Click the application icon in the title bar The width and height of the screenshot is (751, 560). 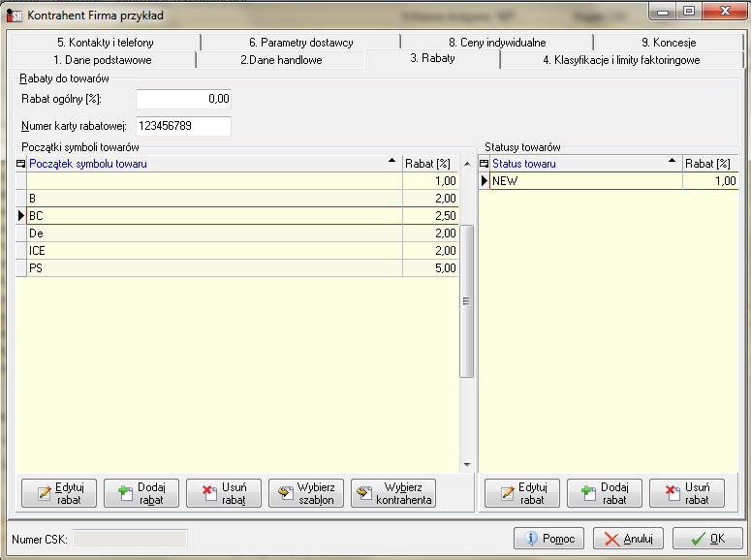click(x=15, y=16)
